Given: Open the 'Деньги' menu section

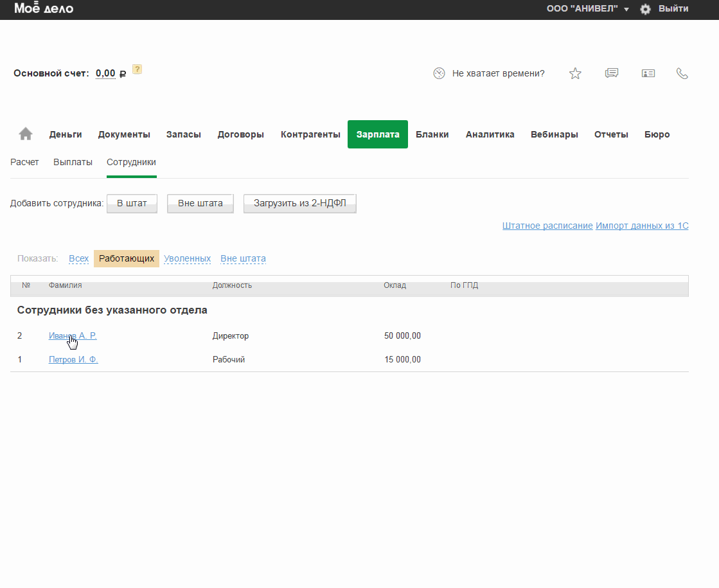Looking at the screenshot, I should pyautogui.click(x=66, y=134).
